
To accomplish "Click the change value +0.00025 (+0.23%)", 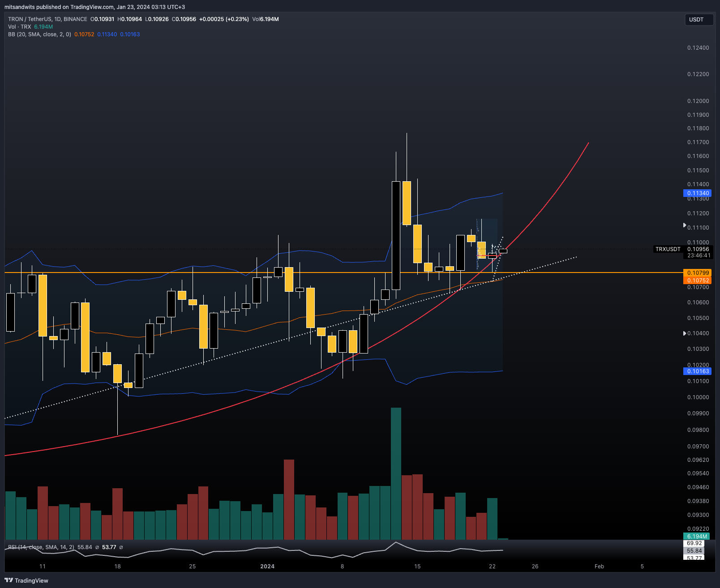I will 224,19.
